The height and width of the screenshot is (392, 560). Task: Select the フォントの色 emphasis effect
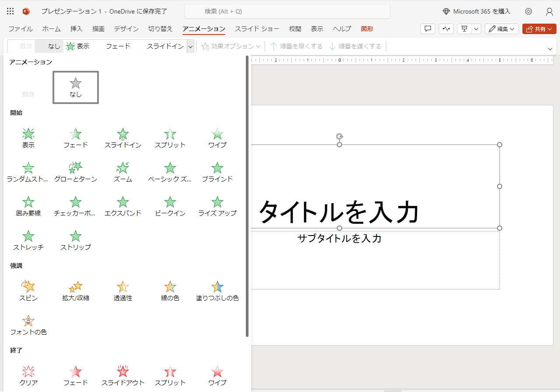coord(28,325)
